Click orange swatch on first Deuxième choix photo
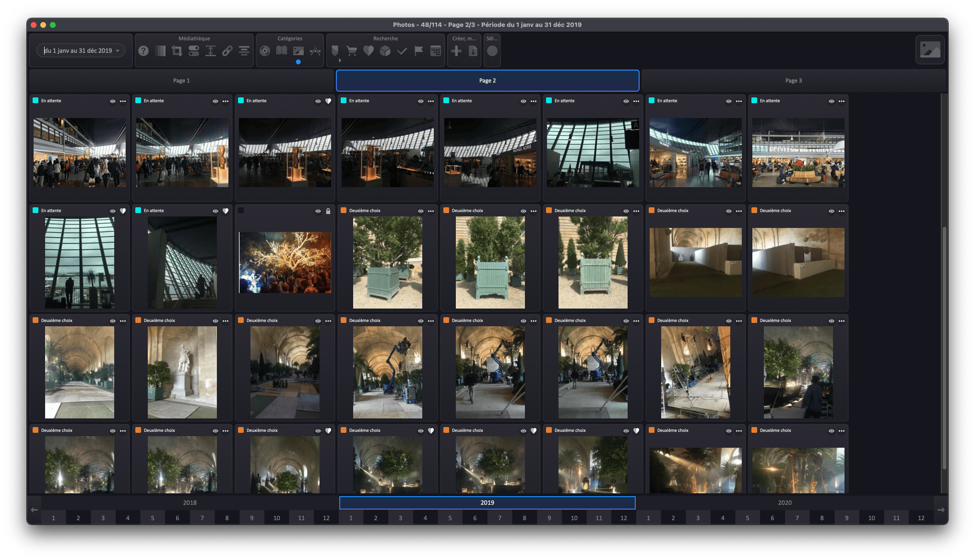 click(x=344, y=211)
